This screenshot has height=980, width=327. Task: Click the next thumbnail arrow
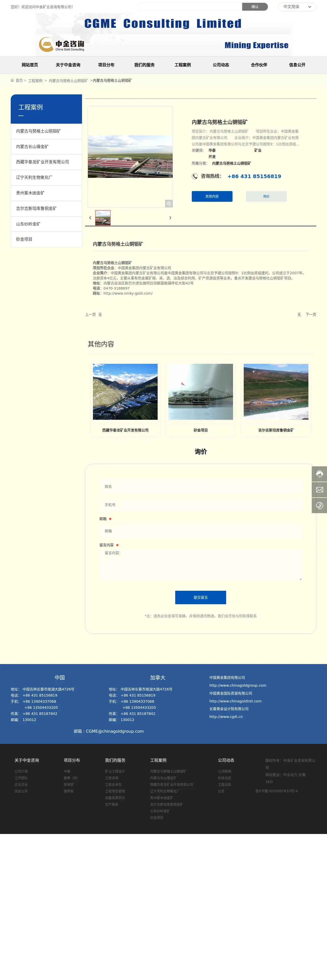point(170,218)
